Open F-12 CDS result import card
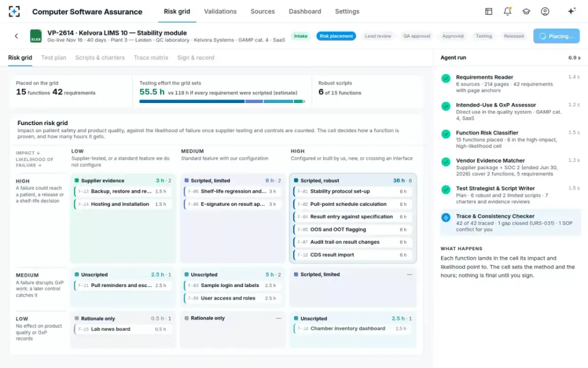 click(x=353, y=255)
